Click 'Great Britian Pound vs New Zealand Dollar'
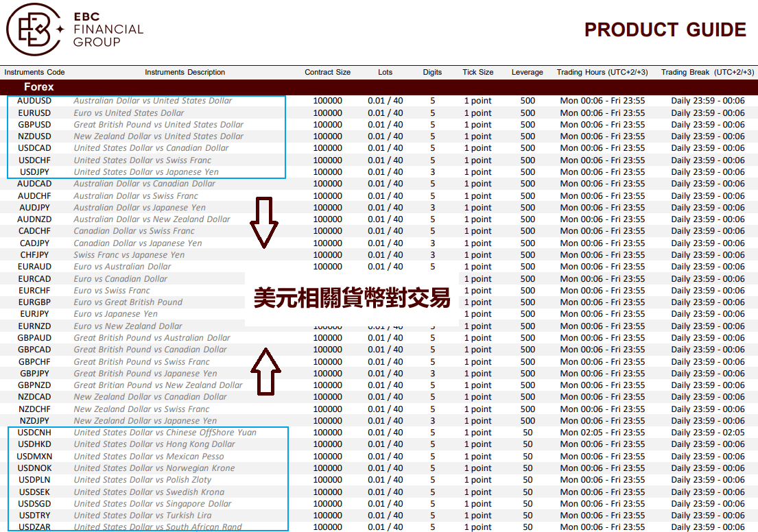This screenshot has height=532, width=758. pyautogui.click(x=158, y=385)
